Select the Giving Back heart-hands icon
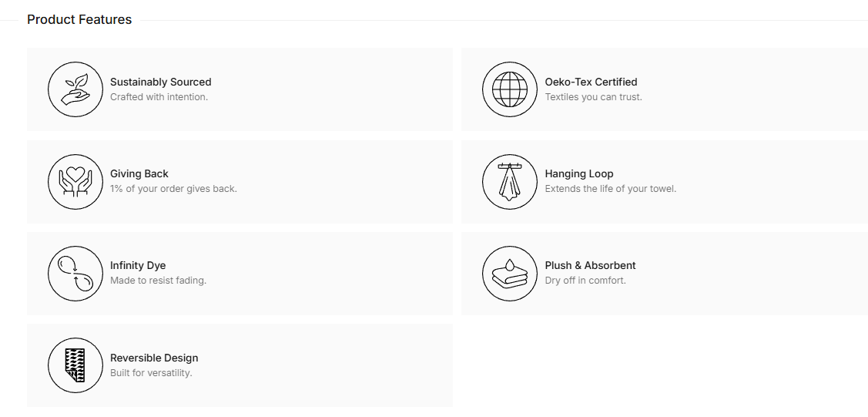The width and height of the screenshot is (868, 417). (75, 182)
